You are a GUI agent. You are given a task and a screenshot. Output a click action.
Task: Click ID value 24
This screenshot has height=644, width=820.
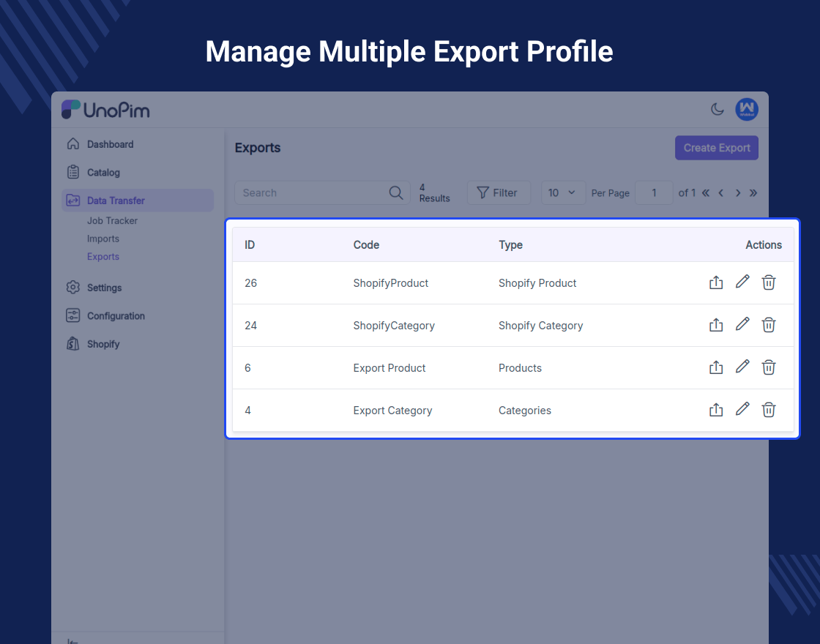point(250,325)
